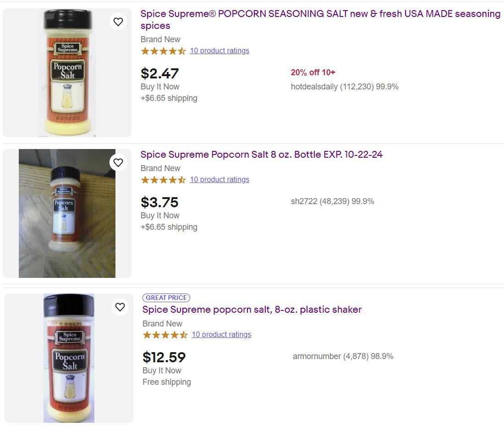The height and width of the screenshot is (426, 504).
Task: Click the star rating on the third listing
Action: (x=165, y=335)
